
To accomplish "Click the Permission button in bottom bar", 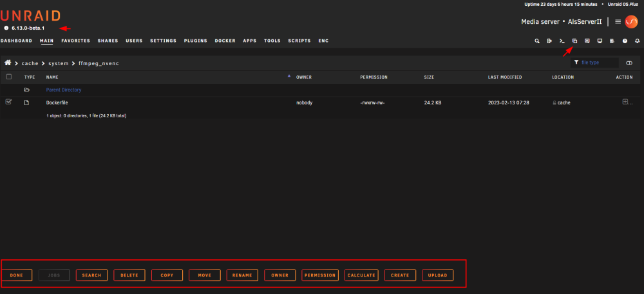I will (320, 275).
